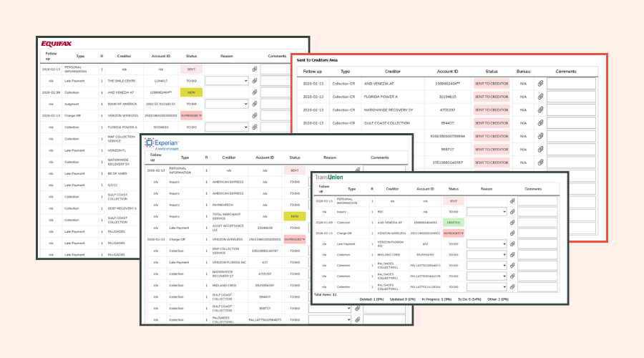The width and height of the screenshot is (644, 358).
Task: Focus Comments field on Equifax THE SMILE CENTR row
Action: [x=276, y=81]
